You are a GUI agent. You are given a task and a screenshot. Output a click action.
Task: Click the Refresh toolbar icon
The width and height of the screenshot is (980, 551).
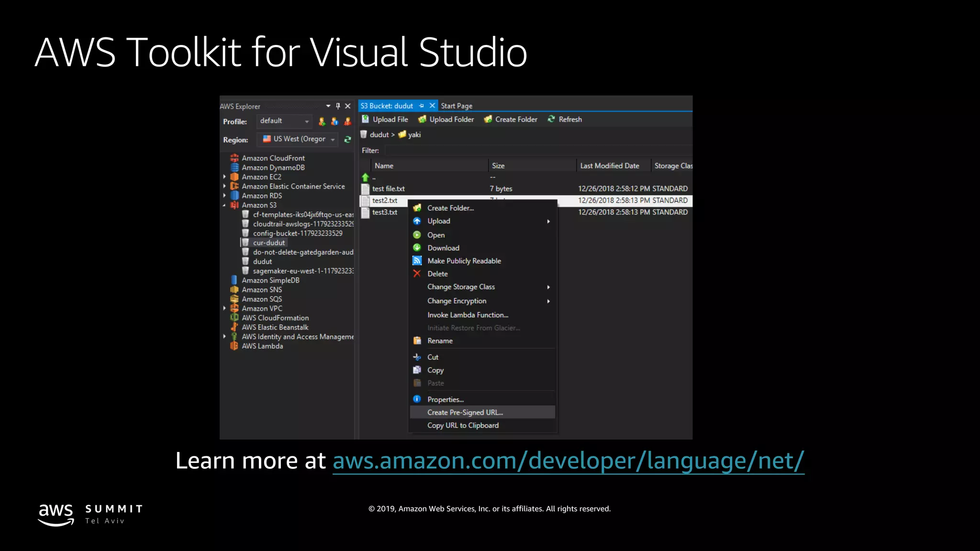[x=551, y=119]
